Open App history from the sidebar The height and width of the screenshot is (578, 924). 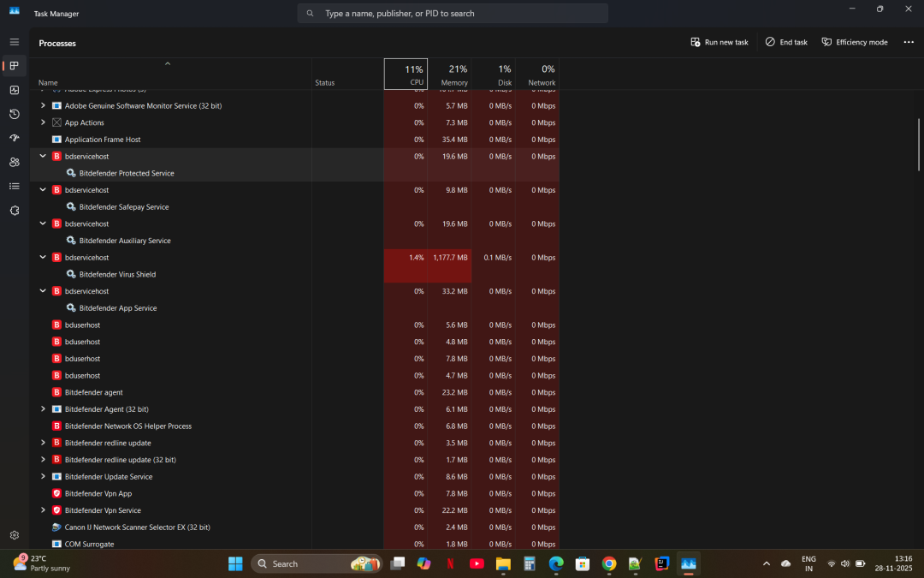[x=15, y=114]
